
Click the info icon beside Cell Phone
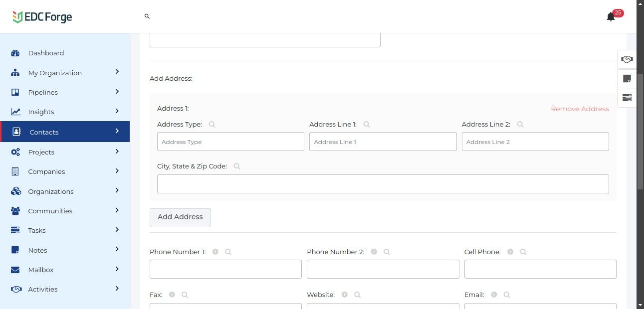click(x=510, y=252)
